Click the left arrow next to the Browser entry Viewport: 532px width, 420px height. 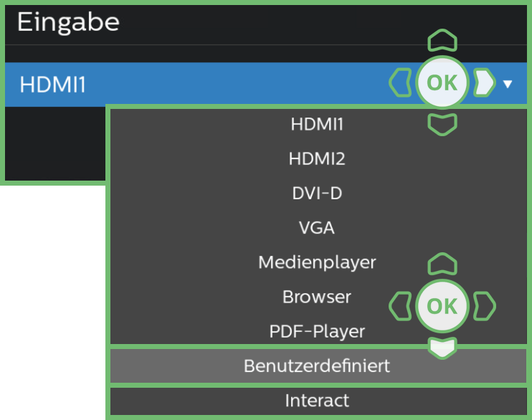click(399, 305)
